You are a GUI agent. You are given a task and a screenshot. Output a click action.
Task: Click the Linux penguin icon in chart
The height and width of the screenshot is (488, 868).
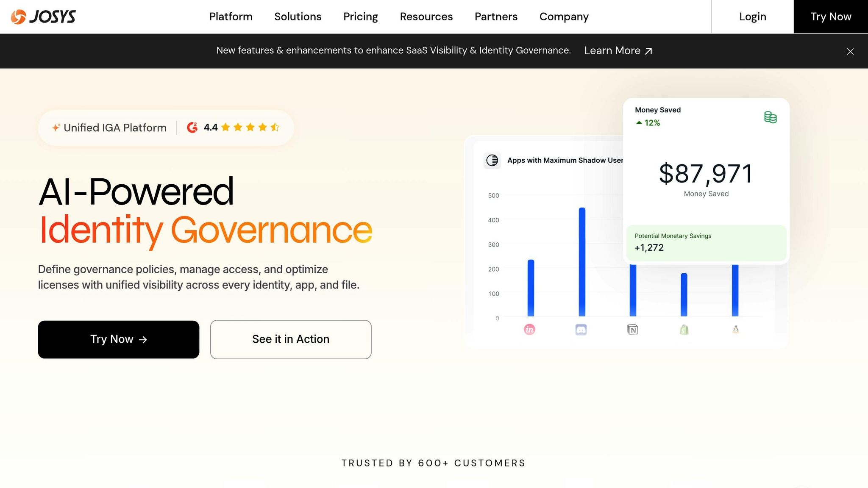[736, 330]
